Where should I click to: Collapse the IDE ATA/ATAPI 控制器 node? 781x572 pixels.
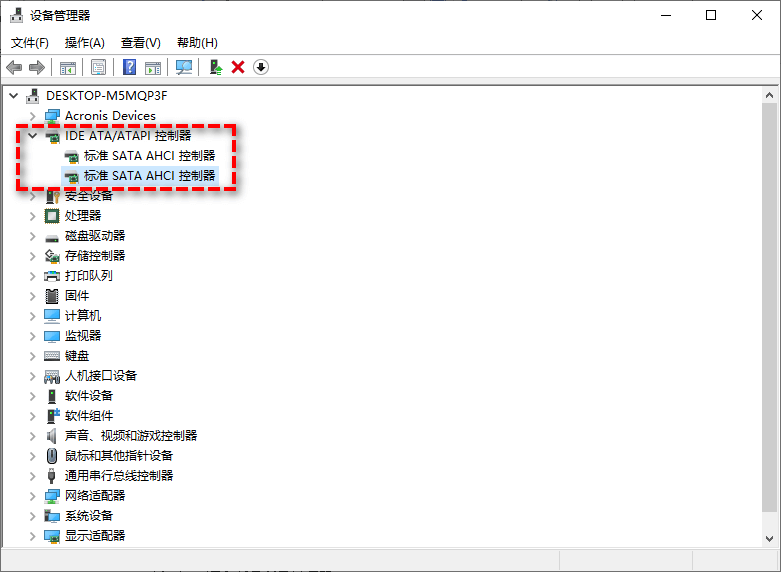32,136
